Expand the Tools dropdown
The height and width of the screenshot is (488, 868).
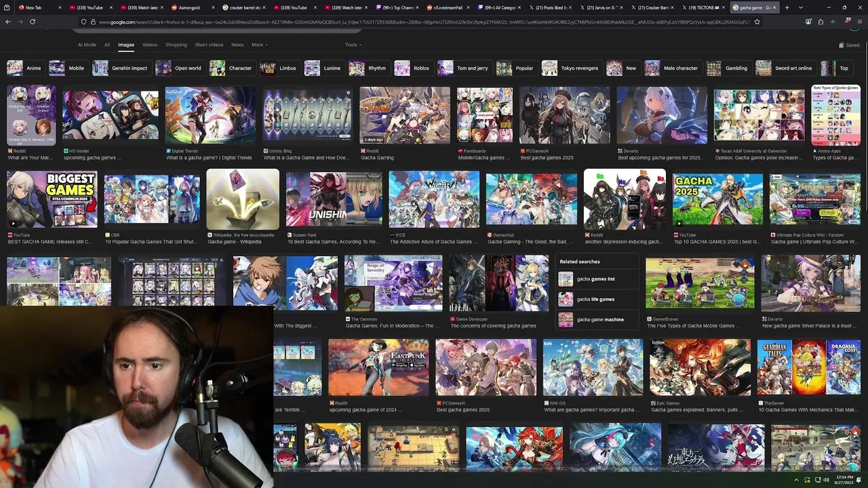(x=353, y=45)
